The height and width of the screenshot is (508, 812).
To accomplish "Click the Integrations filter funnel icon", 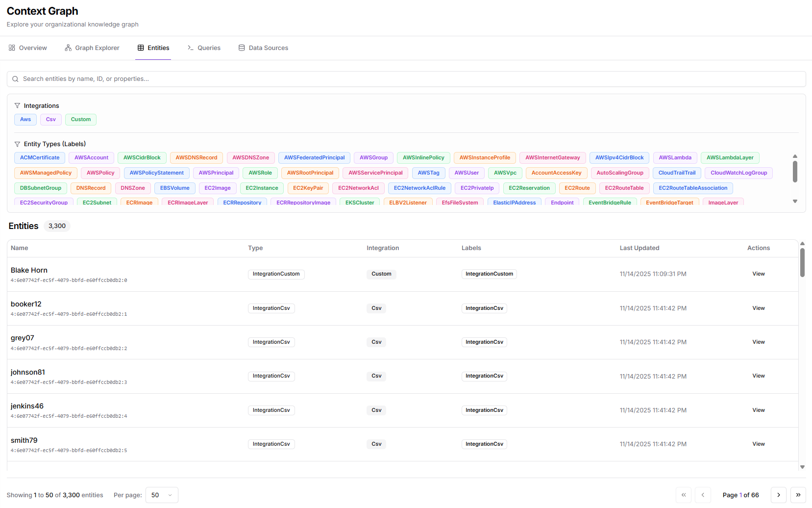I will coord(17,105).
